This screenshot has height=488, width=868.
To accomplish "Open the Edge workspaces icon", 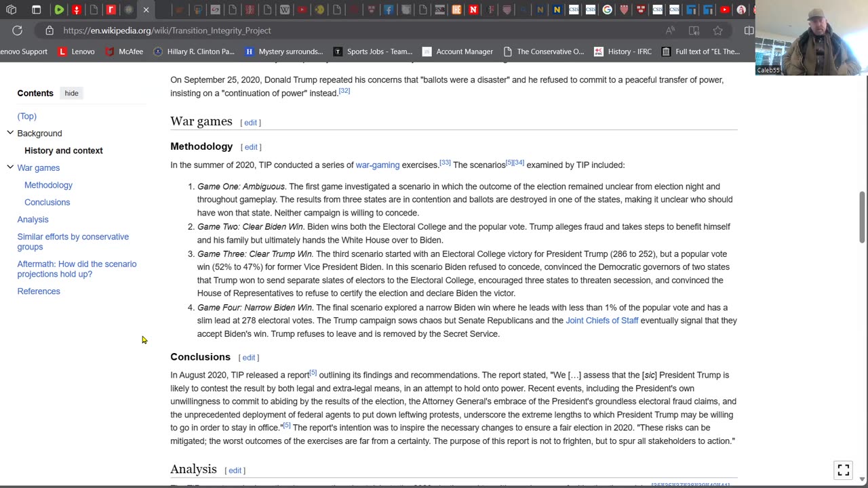I will pyautogui.click(x=11, y=9).
